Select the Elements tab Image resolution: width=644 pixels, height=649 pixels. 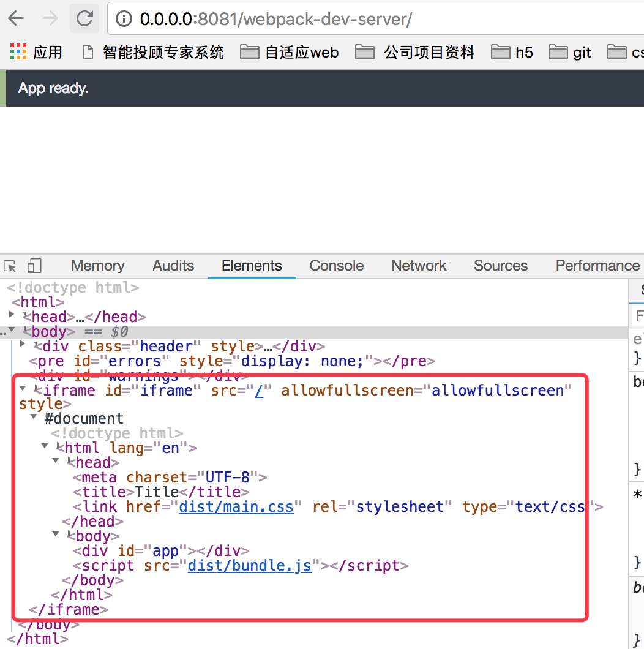[252, 266]
